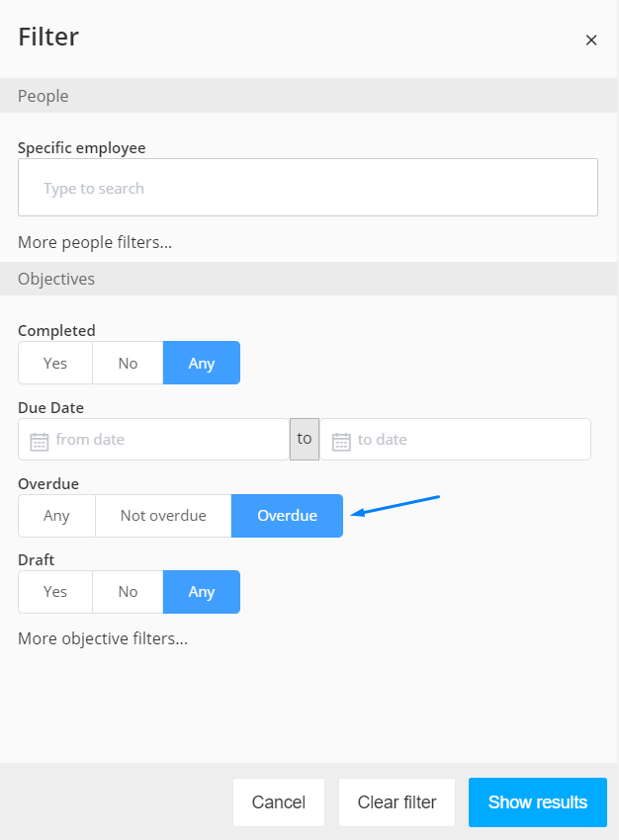Set Completed filter to Yes
This screenshot has height=840, width=619.
[55, 363]
